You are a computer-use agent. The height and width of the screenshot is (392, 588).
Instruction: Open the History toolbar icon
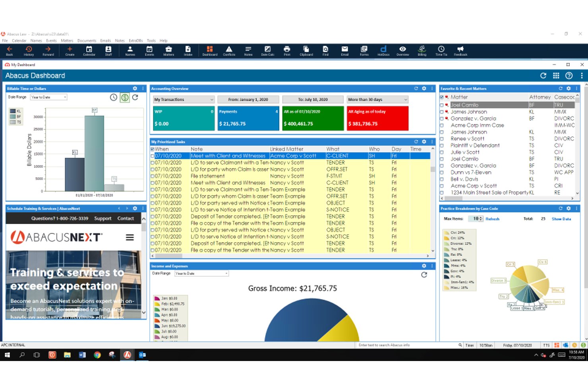click(x=29, y=51)
